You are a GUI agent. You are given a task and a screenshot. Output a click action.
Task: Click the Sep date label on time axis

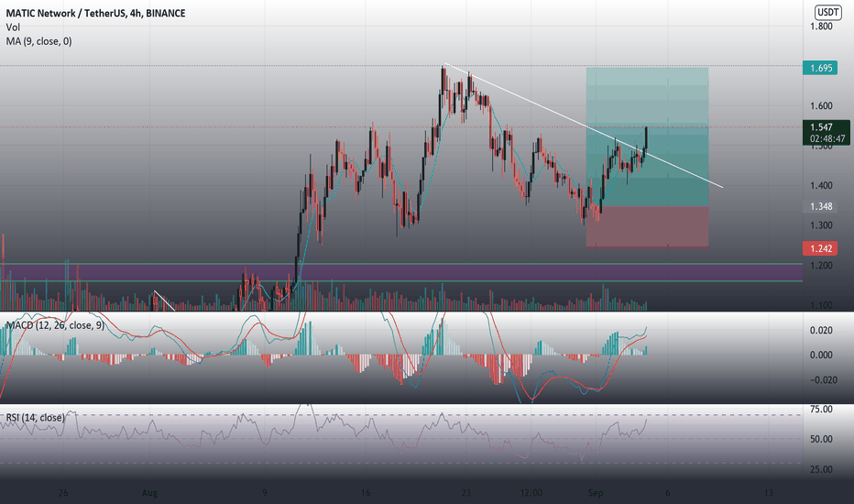point(596,493)
